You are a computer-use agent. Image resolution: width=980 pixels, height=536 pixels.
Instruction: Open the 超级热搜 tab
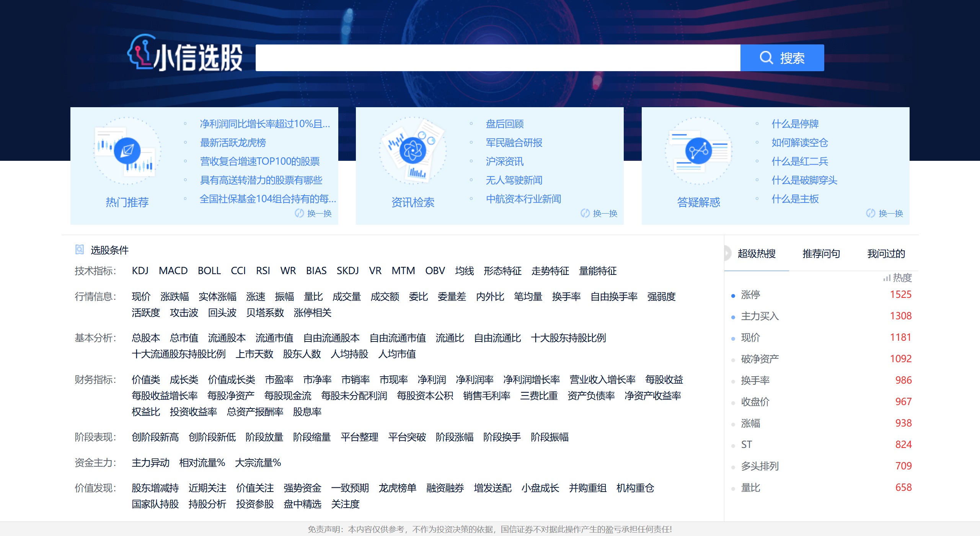[x=757, y=253]
